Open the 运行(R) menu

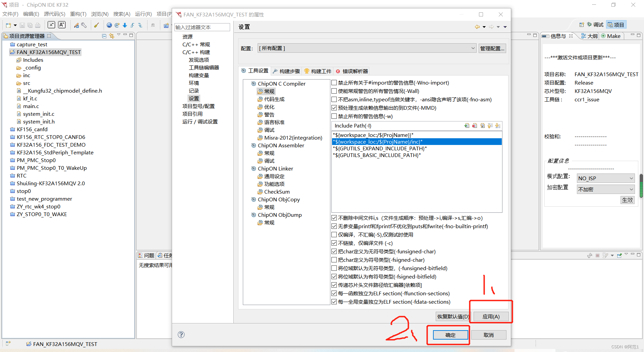tap(143, 14)
